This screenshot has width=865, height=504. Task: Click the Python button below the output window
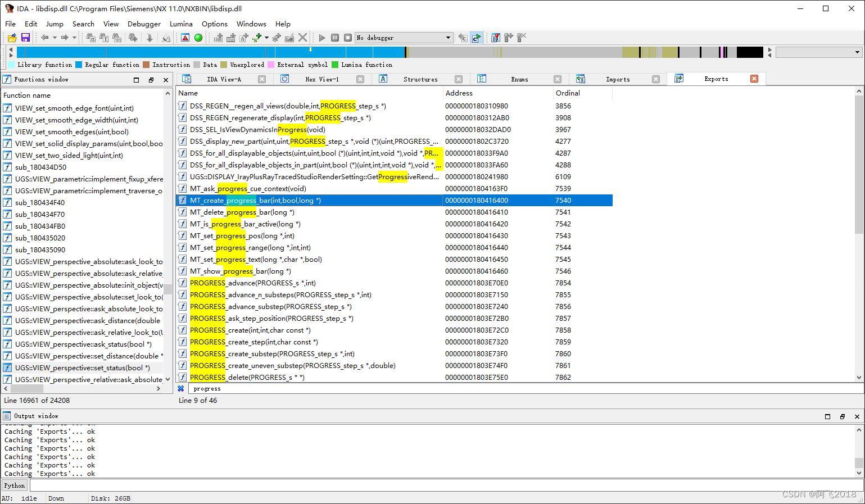tap(14, 485)
